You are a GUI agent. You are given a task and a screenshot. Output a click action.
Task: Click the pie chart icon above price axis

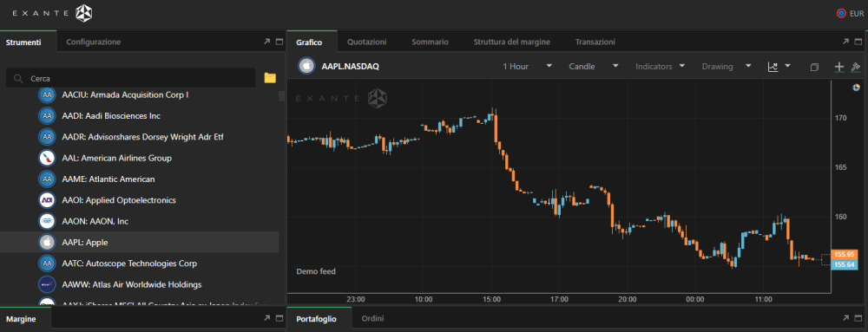tap(857, 88)
